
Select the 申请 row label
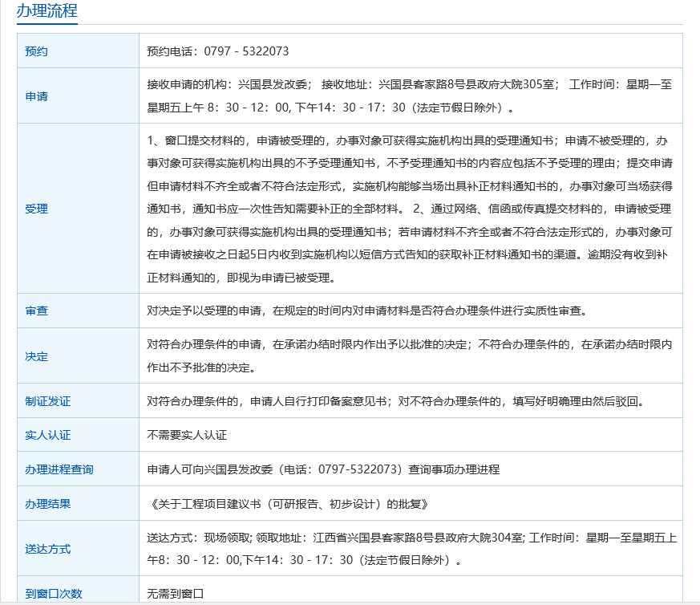[x=36, y=96]
